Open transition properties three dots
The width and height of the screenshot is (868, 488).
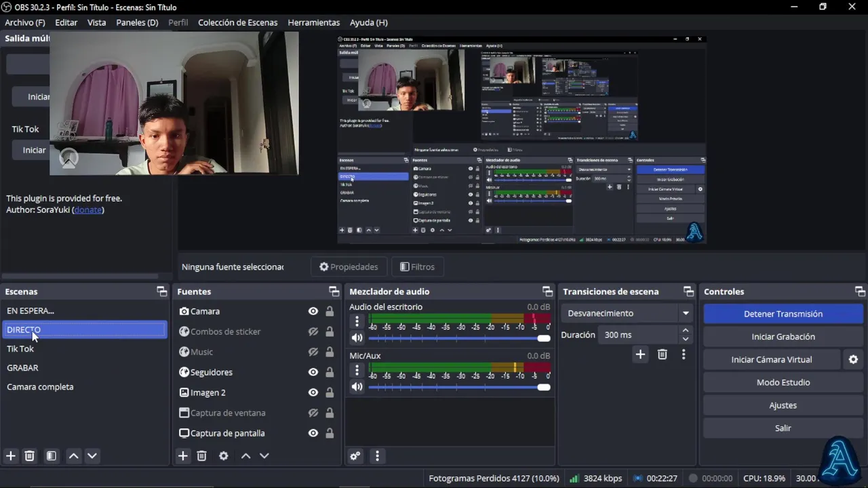pyautogui.click(x=684, y=354)
